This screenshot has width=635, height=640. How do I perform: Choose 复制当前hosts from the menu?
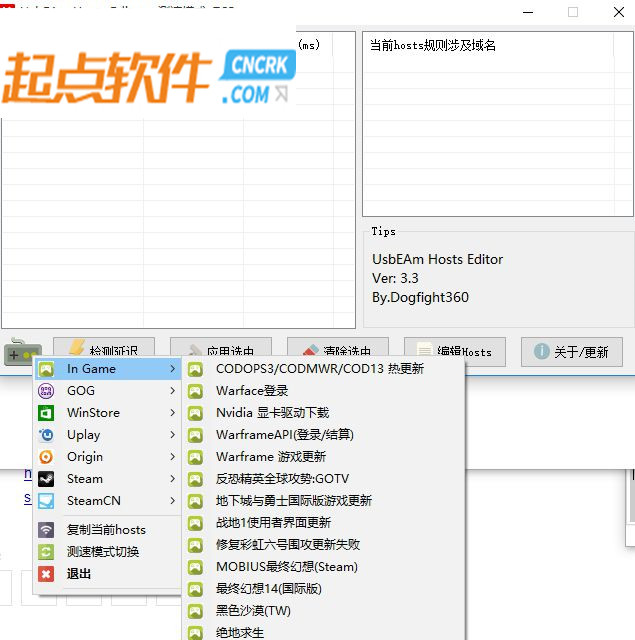click(108, 530)
